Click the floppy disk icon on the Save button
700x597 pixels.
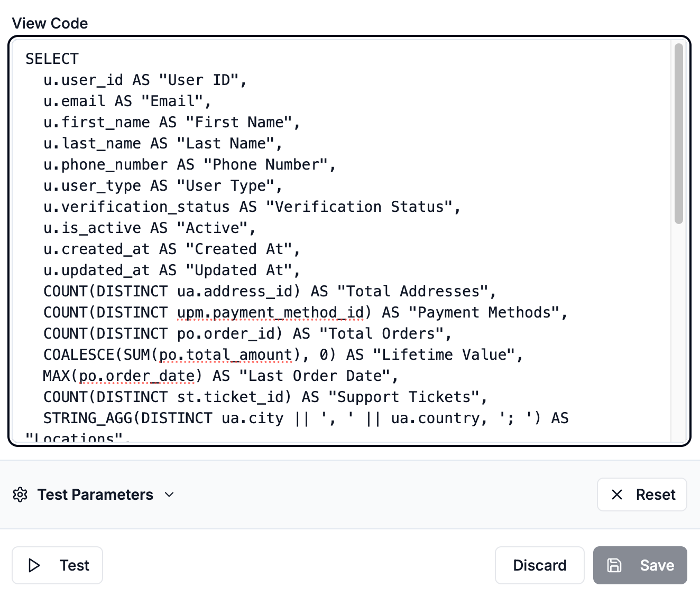click(x=615, y=565)
